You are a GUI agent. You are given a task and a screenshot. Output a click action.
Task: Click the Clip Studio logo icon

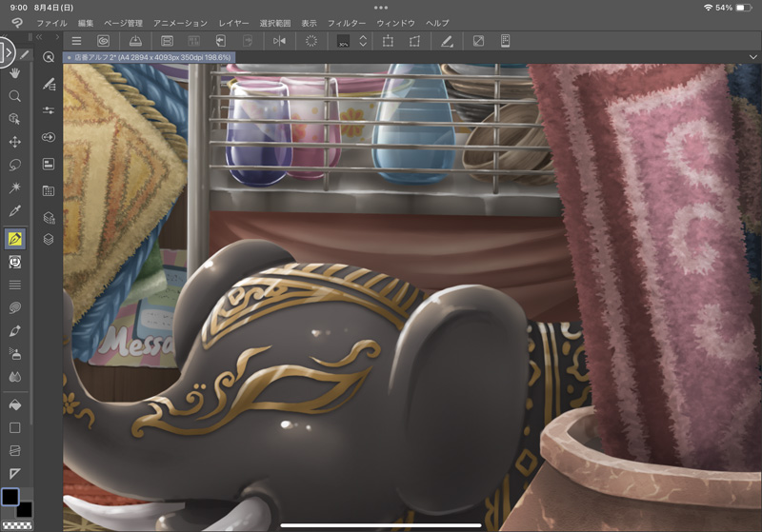(15, 21)
